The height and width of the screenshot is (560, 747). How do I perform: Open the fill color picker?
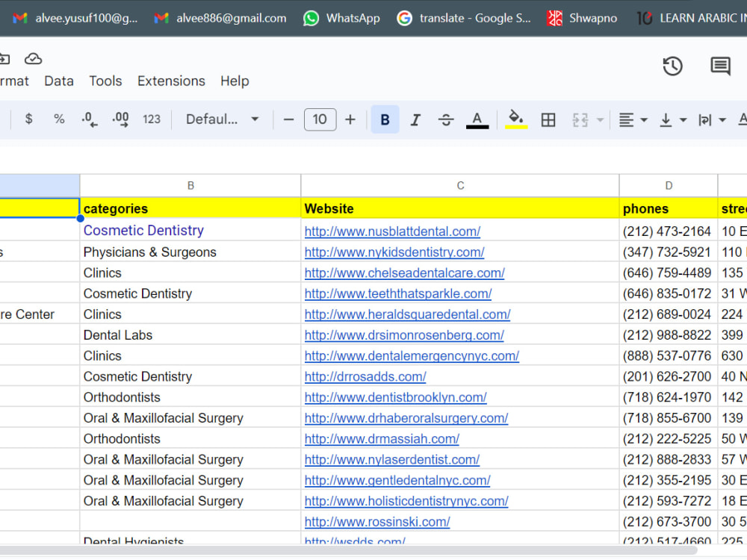[x=515, y=119]
